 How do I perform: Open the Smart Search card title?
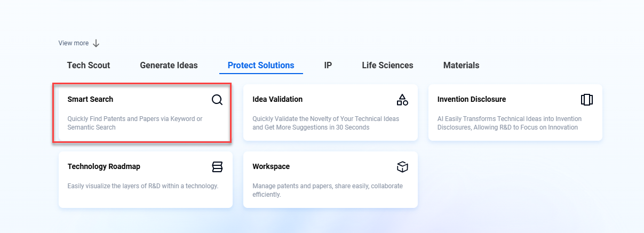coord(90,99)
